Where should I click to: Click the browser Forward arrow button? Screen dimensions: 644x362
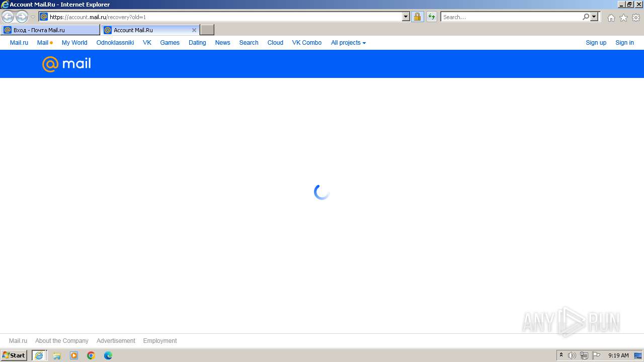tap(22, 17)
